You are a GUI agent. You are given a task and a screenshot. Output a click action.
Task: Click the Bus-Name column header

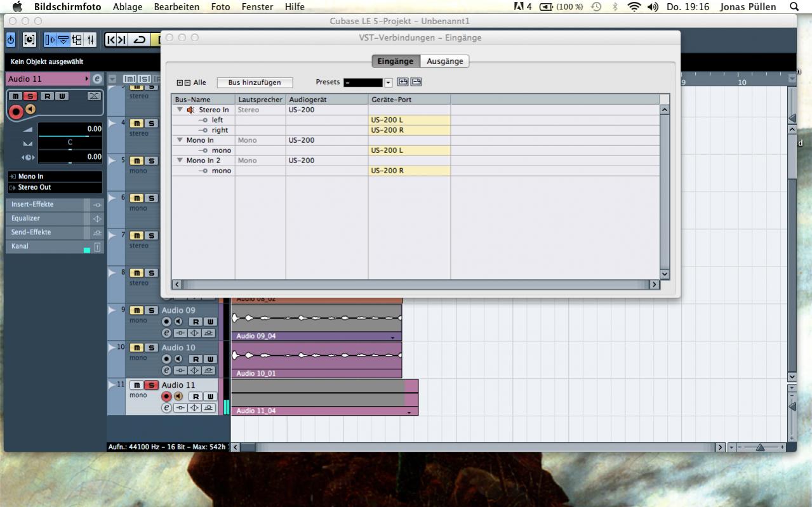click(203, 100)
